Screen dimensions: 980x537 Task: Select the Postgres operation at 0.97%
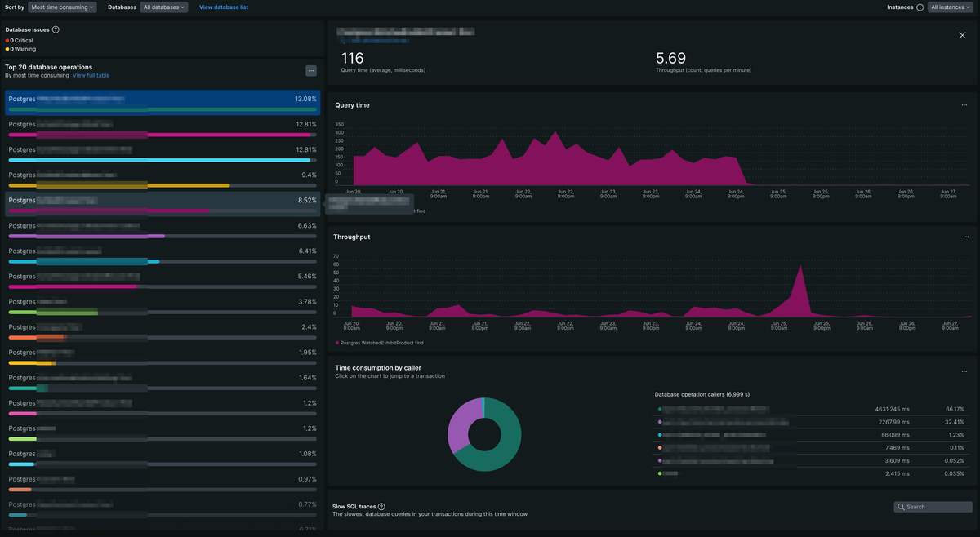(163, 482)
